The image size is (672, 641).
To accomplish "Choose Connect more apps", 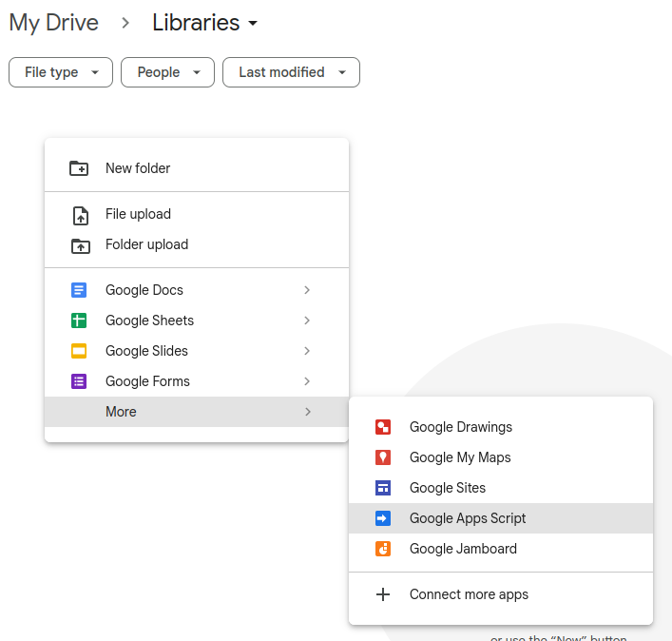I will click(x=501, y=594).
